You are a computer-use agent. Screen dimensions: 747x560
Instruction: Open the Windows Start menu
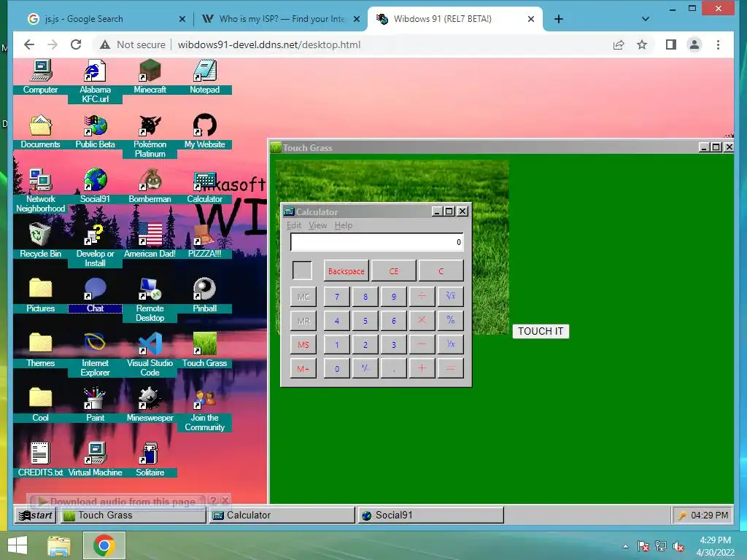(x=18, y=545)
